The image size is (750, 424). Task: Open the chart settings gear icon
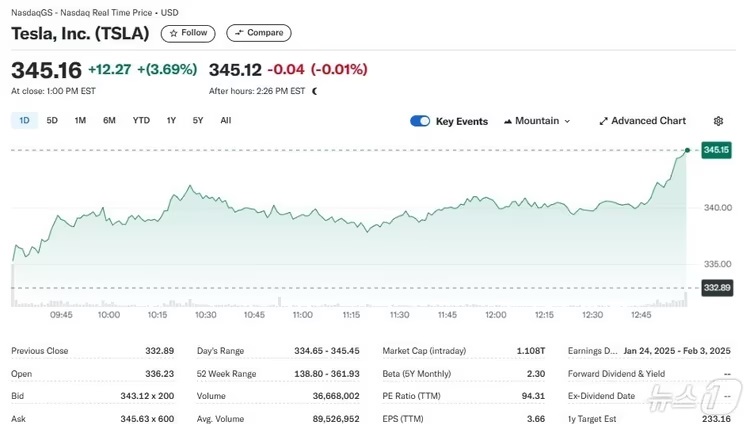coord(718,121)
